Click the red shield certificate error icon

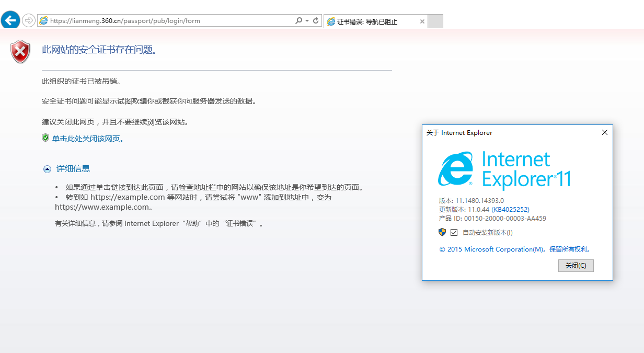click(x=20, y=51)
